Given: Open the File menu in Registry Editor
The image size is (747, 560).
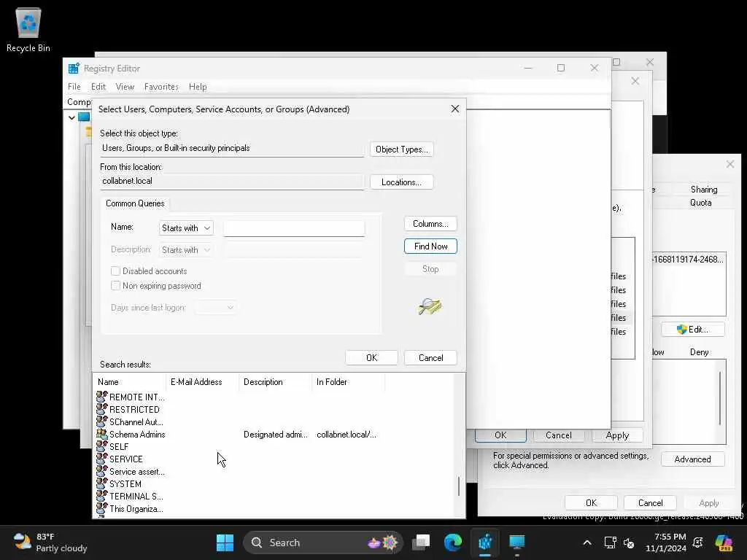Looking at the screenshot, I should pyautogui.click(x=74, y=87).
